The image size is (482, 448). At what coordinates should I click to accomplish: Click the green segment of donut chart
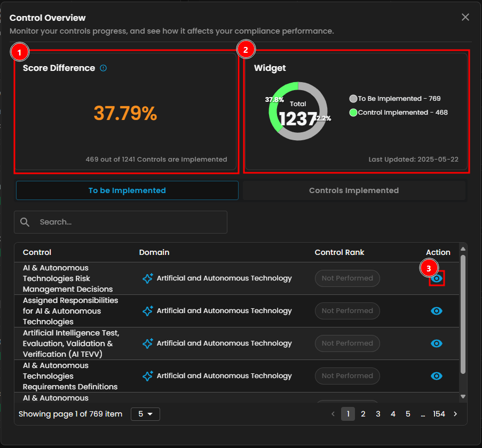point(274,115)
